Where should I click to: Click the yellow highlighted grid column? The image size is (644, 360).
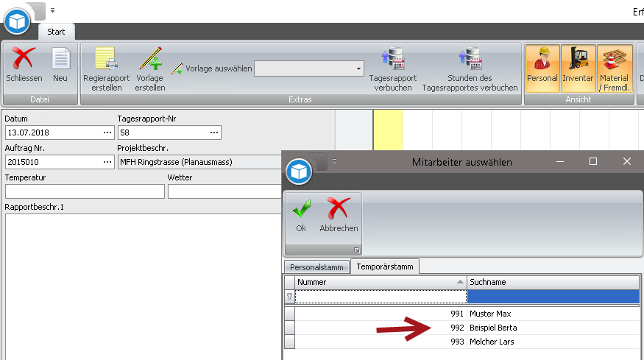coord(388,130)
